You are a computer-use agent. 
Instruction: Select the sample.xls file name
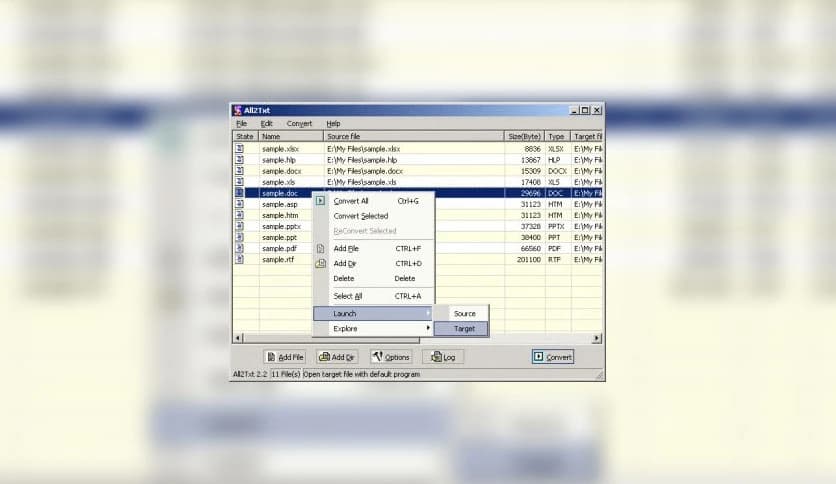tap(278, 182)
